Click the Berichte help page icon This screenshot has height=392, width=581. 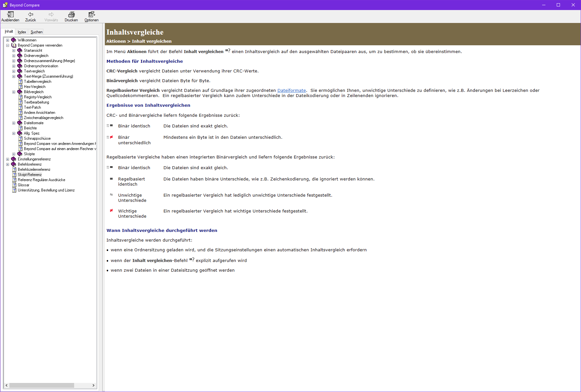pos(20,128)
